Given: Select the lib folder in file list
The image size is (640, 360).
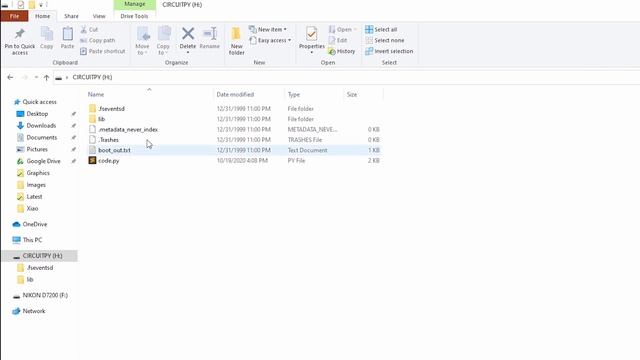Looking at the screenshot, I should [x=102, y=119].
